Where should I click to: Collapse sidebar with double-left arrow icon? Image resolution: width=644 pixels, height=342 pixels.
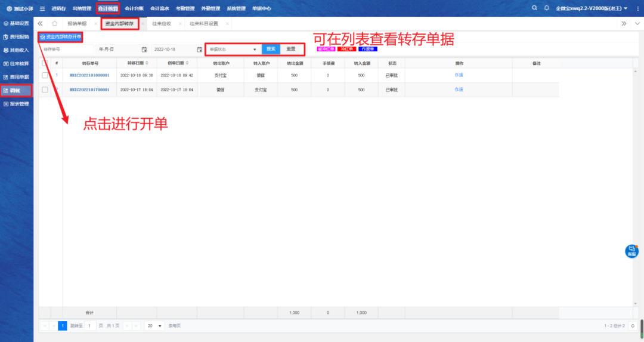coord(41,23)
